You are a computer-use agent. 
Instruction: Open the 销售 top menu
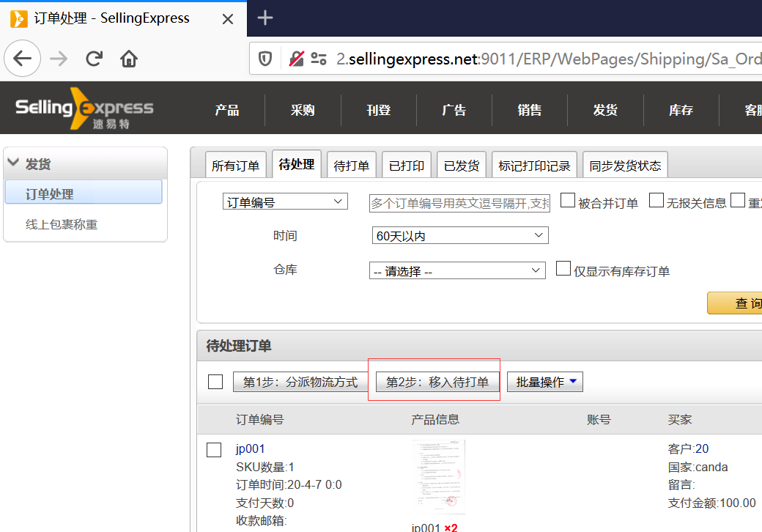pos(530,111)
